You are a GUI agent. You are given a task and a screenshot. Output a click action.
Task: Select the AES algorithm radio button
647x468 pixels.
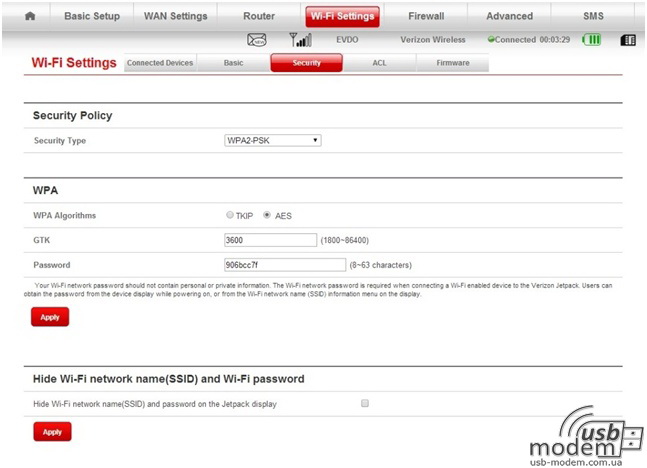267,215
